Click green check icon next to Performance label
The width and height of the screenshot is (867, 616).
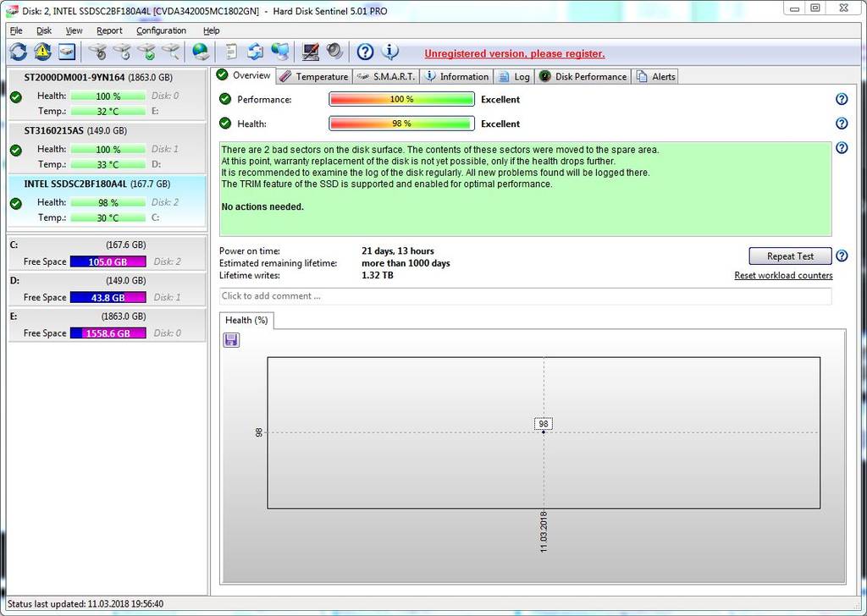click(x=225, y=99)
